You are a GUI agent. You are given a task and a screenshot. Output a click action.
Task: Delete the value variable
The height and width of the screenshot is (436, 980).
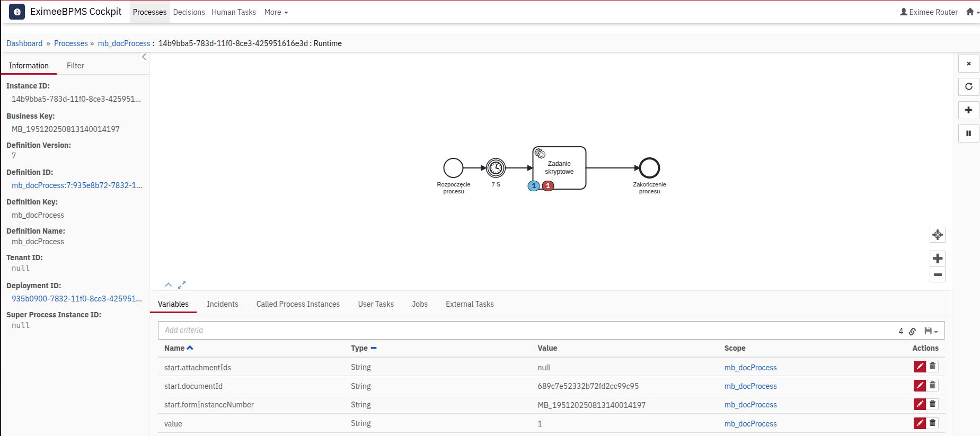point(932,423)
